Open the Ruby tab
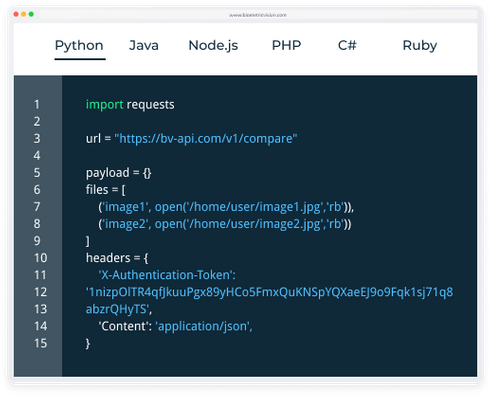This screenshot has width=492, height=399. (x=420, y=46)
